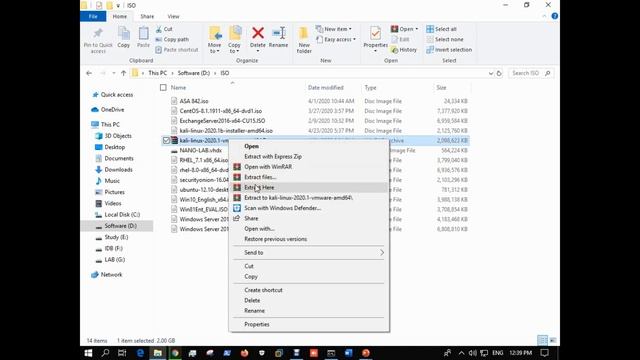Select the CentOS-8.1.1911 dvd1.iso file
Image resolution: width=640 pixels, height=360 pixels.
221,111
